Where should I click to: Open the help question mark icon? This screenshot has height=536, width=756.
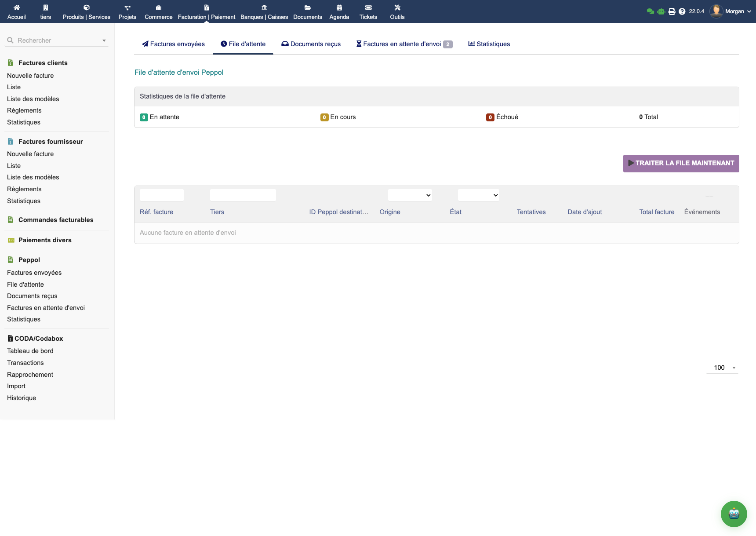pos(682,11)
